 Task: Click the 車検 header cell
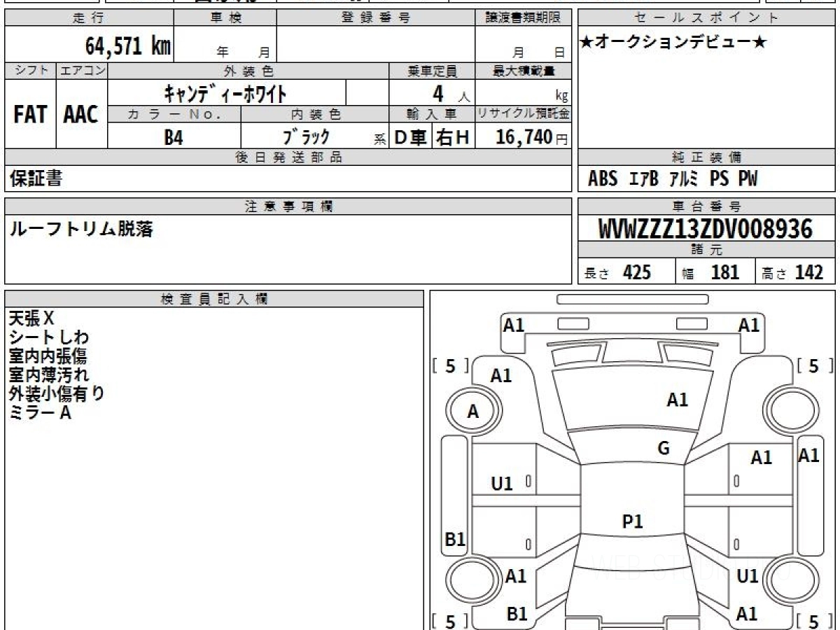click(x=225, y=18)
